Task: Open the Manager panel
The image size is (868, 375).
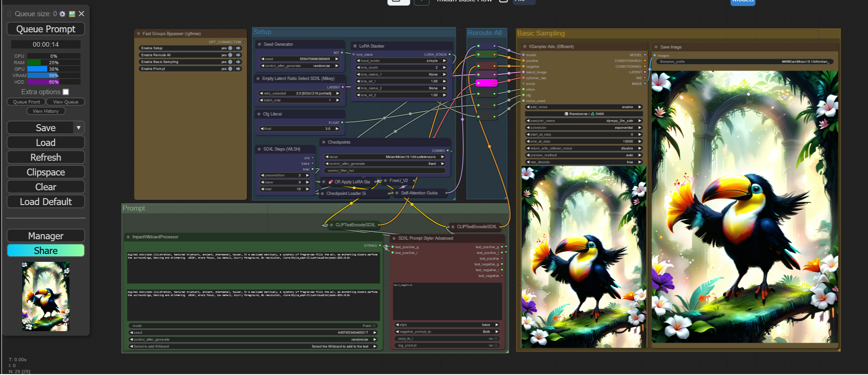Action: click(x=46, y=236)
